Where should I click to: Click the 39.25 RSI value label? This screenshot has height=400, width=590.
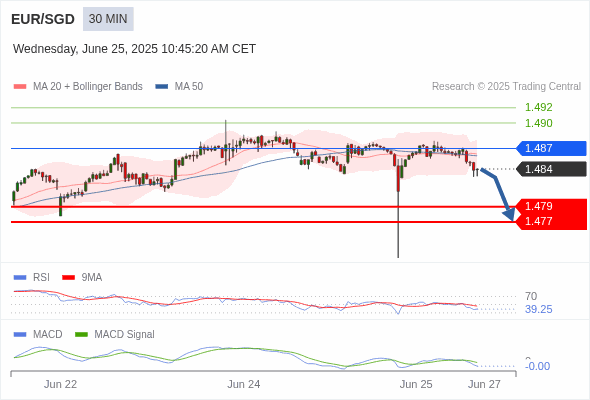pyautogui.click(x=539, y=310)
